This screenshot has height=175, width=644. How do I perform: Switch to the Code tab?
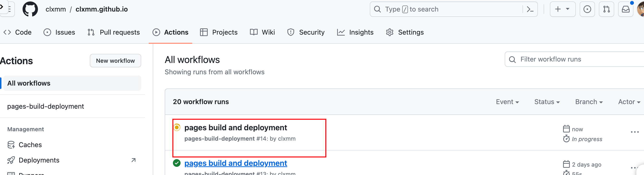pyautogui.click(x=18, y=32)
